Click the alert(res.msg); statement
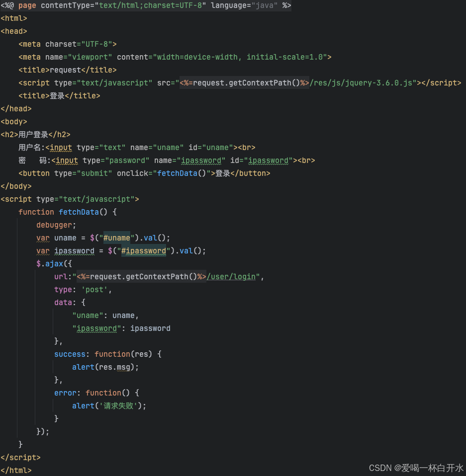The width and height of the screenshot is (466, 476). click(x=105, y=367)
